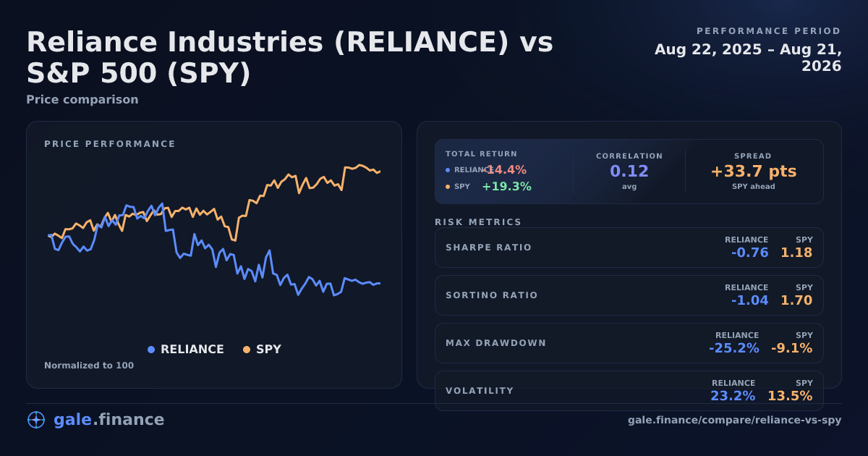Click the VOLATILITY row label

(x=480, y=391)
